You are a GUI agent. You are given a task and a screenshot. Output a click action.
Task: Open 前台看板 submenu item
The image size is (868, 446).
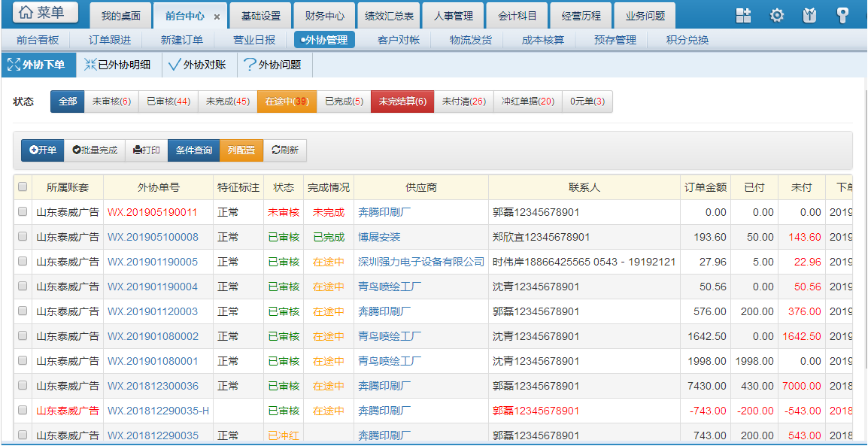(38, 40)
